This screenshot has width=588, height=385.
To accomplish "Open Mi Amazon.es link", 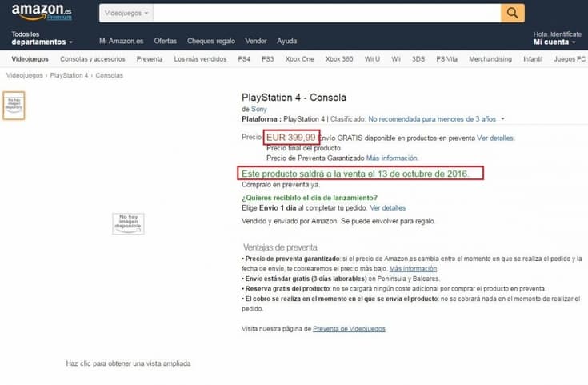I will point(121,41).
